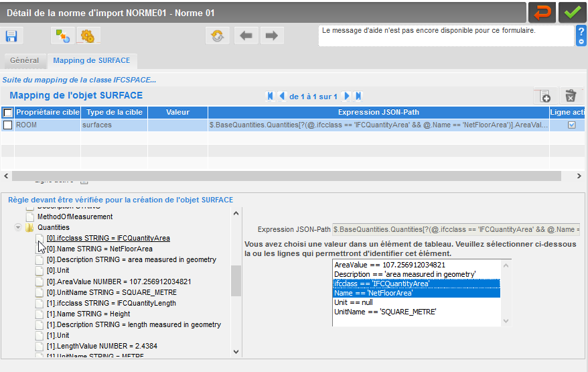The width and height of the screenshot is (588, 372).
Task: Go to previous page of mapping list
Action: click(283, 96)
